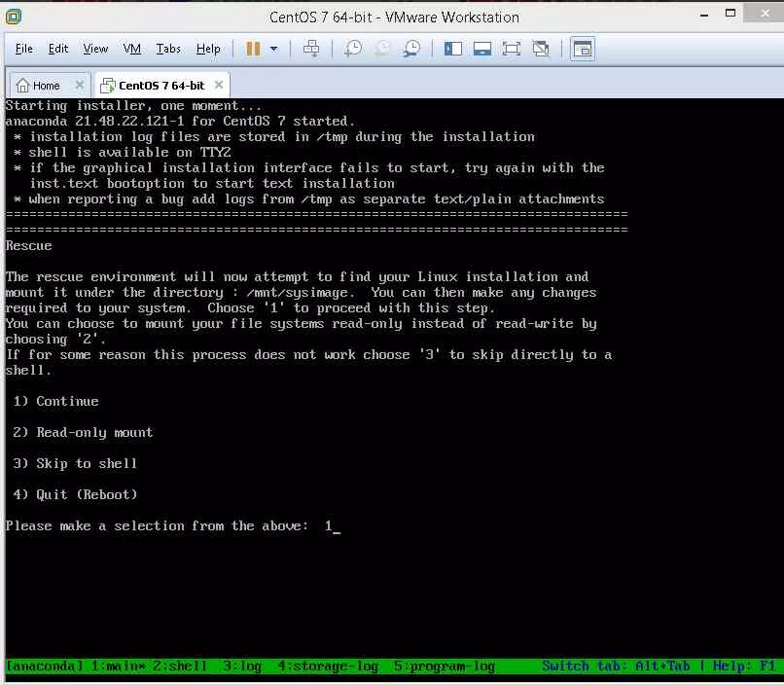Click the '4) Quit (Reboot)' option text
The image size is (784, 685).
coord(75,494)
